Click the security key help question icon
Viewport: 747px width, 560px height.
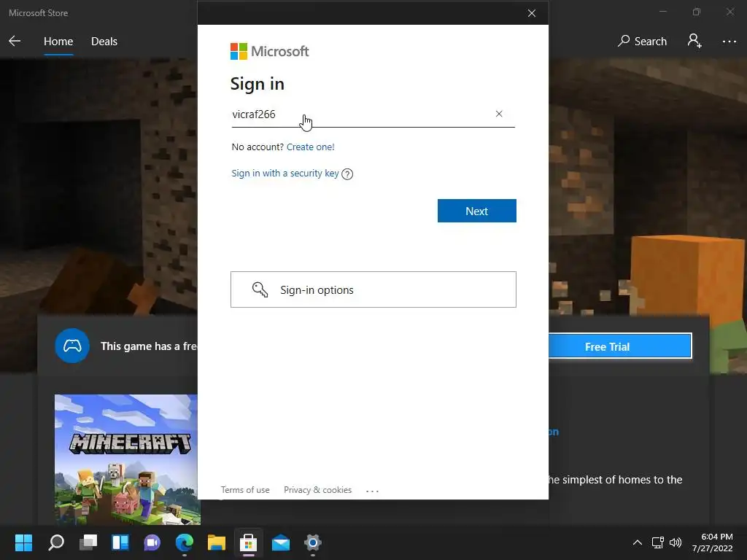[347, 174]
